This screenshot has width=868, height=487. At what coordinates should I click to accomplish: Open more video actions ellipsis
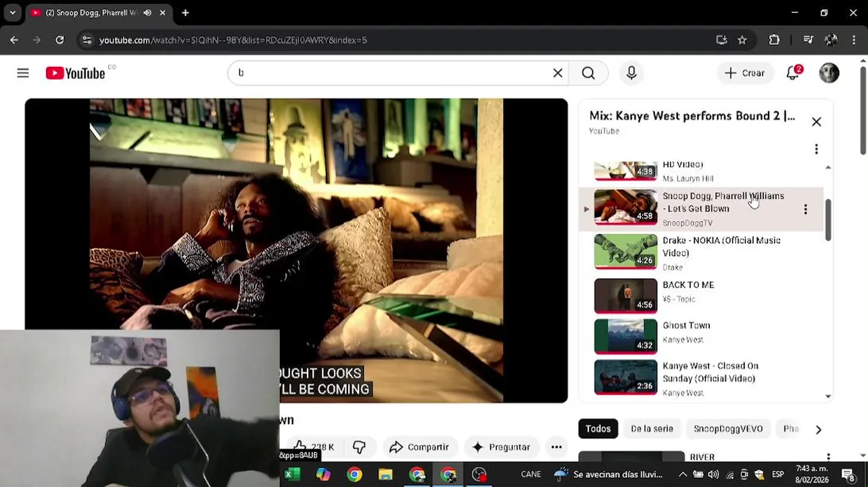pos(556,447)
